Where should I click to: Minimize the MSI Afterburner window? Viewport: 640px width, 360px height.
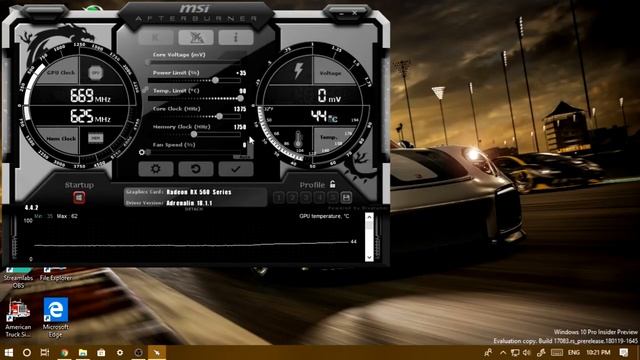(341, 13)
